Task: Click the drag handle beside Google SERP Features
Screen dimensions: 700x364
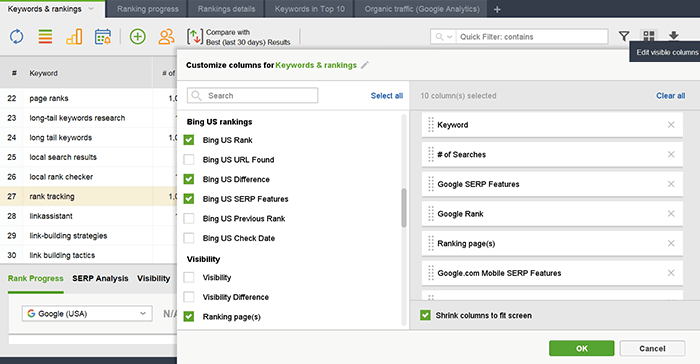Action: 431,184
